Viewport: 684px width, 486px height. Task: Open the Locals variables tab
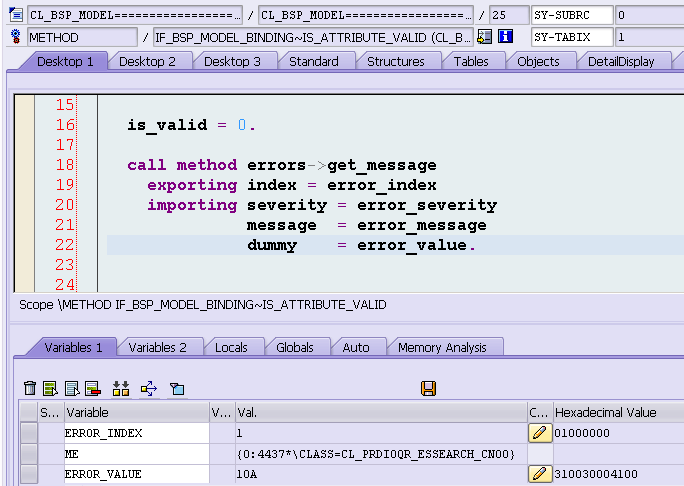click(231, 347)
